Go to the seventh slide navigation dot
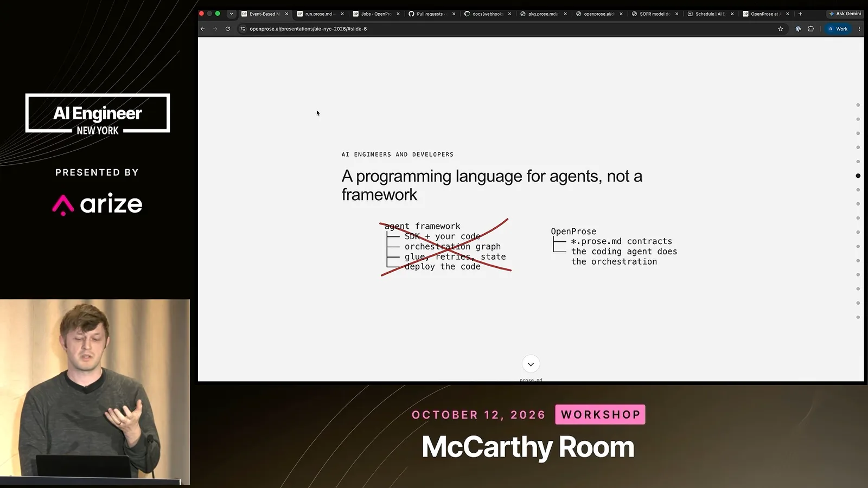868x488 pixels. click(x=858, y=190)
